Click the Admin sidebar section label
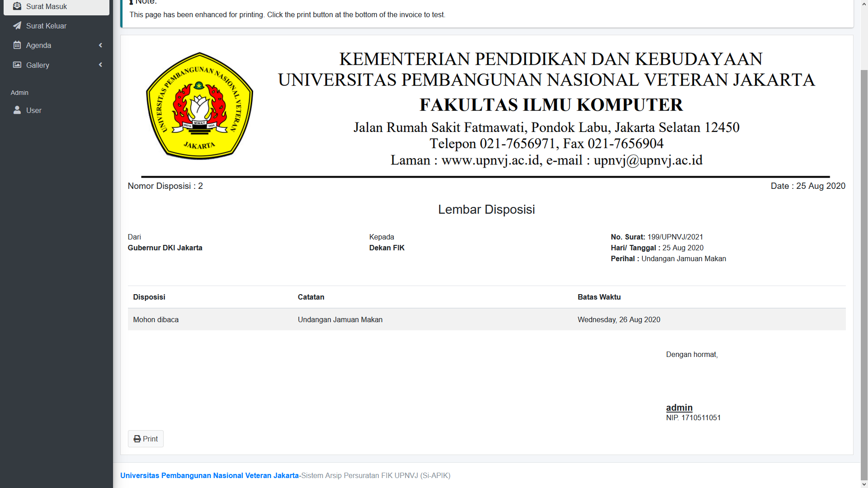Image resolution: width=868 pixels, height=488 pixels. point(19,93)
